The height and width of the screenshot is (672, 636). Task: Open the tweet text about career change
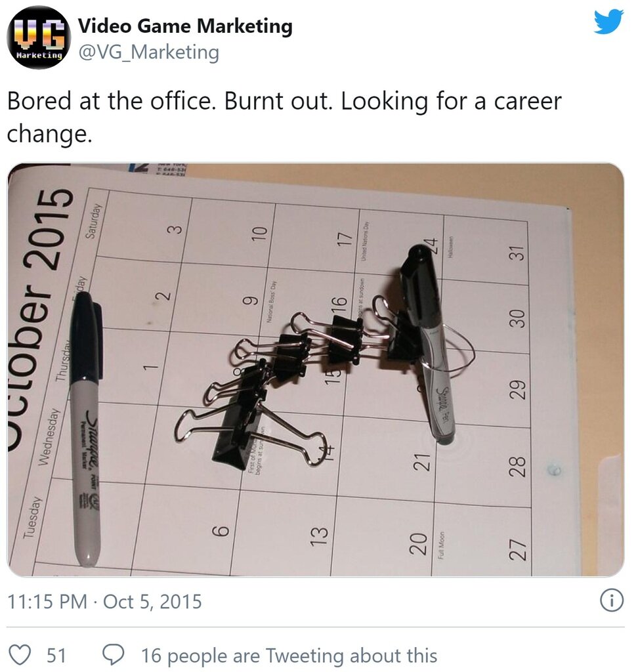(284, 117)
